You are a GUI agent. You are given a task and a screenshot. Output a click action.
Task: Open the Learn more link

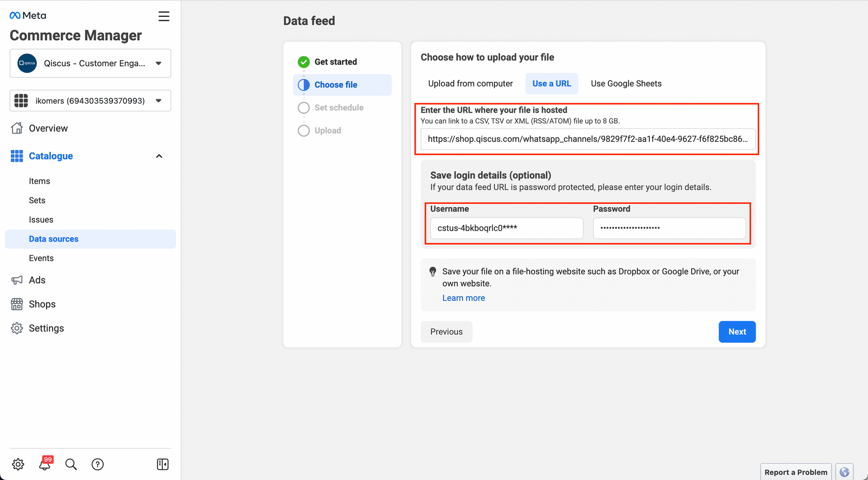pyautogui.click(x=463, y=298)
